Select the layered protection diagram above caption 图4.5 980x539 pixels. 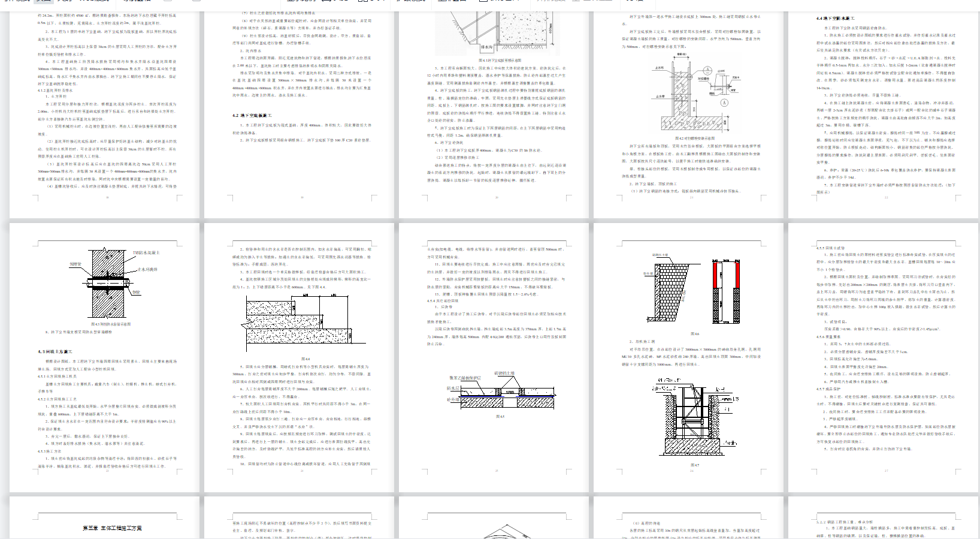coord(501,390)
